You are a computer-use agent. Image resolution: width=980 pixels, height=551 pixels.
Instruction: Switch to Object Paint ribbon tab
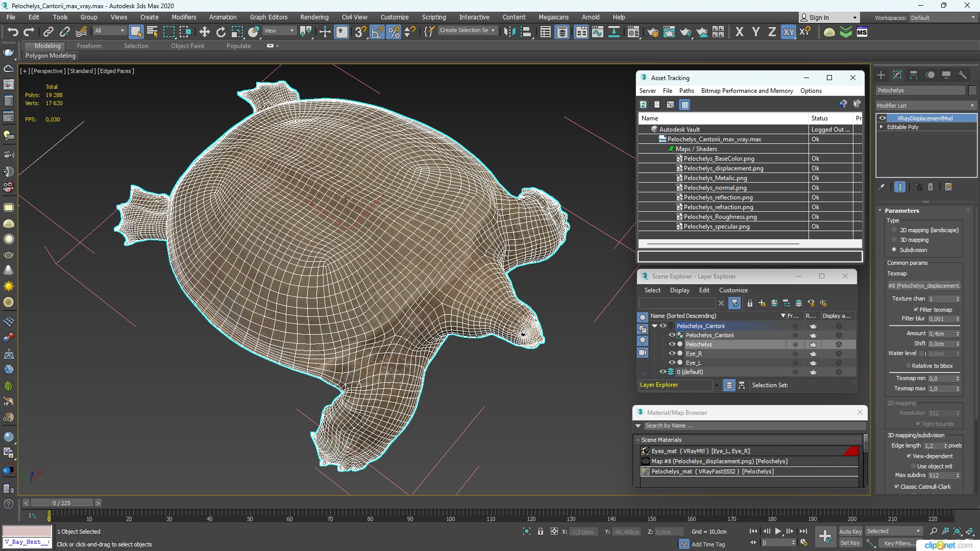click(x=187, y=46)
